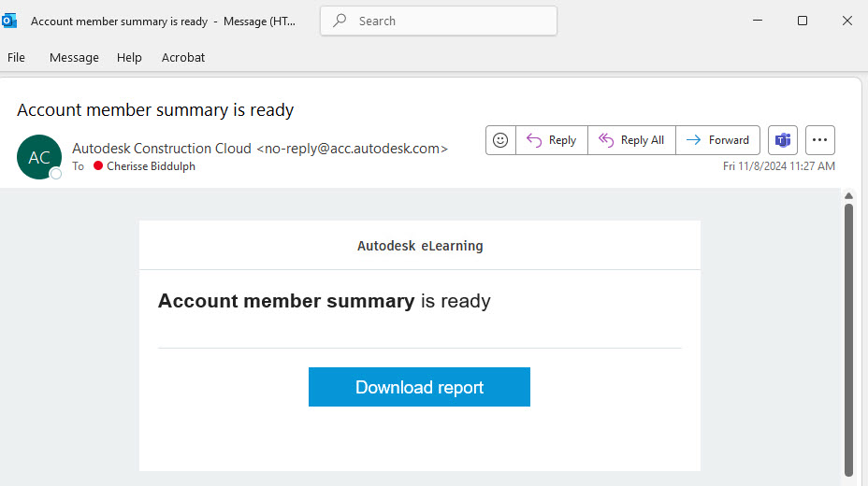Maximize the message window
The image size is (868, 486).
point(803,21)
